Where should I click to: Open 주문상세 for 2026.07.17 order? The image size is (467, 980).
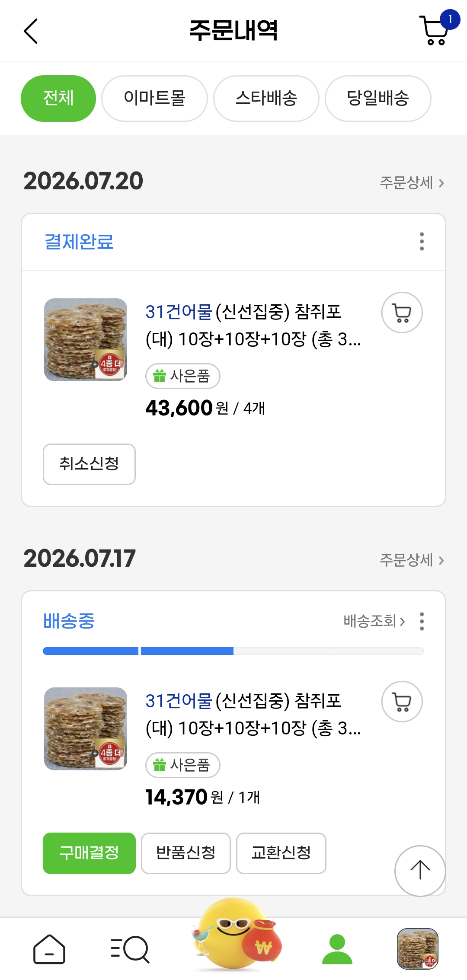412,560
